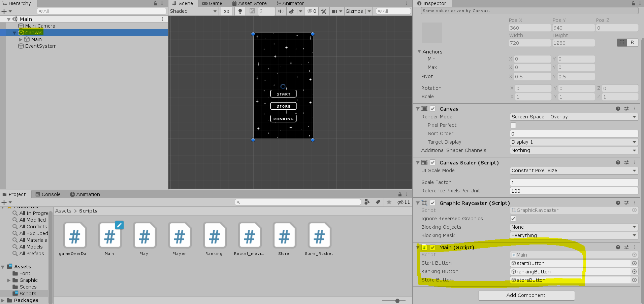
Task: Open Additional Shader Channels dropdown
Action: [574, 150]
